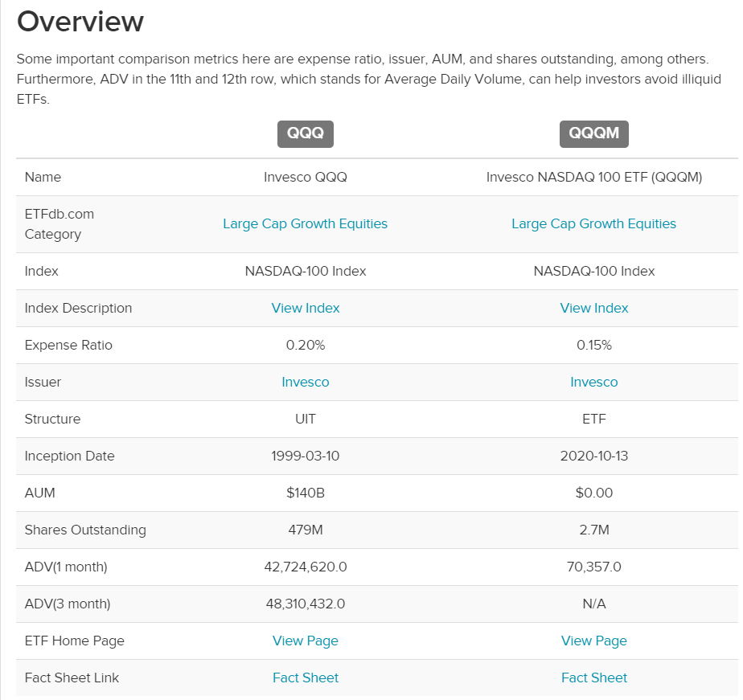View Index link for QQQM
The width and height of the screenshot is (743, 700).
[x=593, y=308]
